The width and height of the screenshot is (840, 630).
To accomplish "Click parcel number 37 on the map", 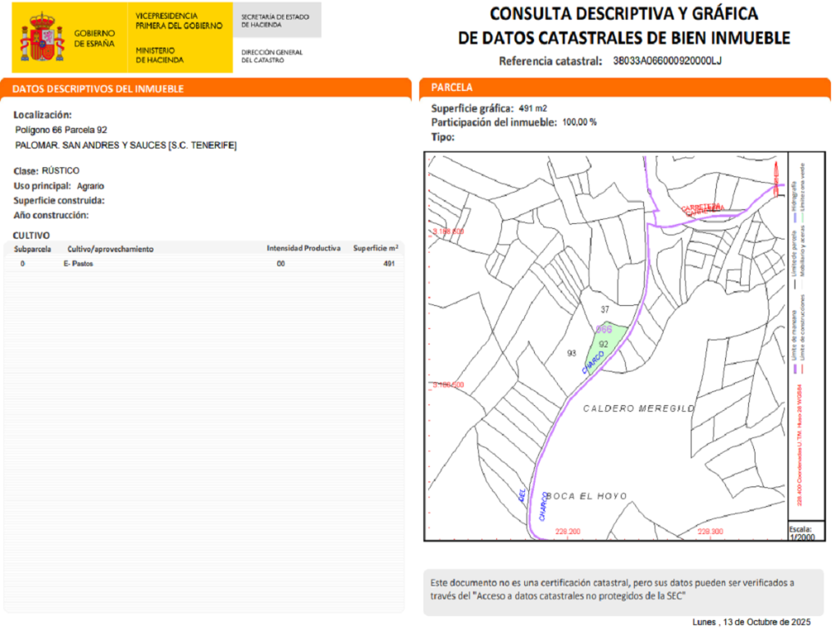I will pyautogui.click(x=605, y=309).
